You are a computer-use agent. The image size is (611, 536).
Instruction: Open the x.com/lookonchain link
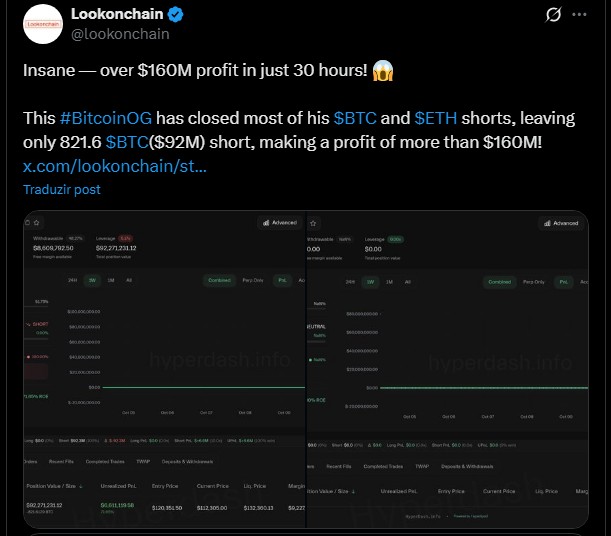(x=115, y=166)
